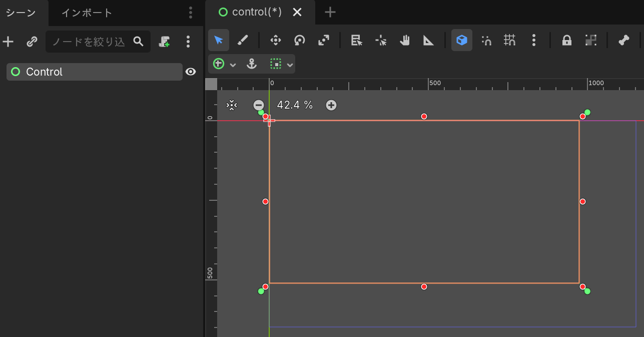
Task: Add a new node with plus icon
Action: (8, 42)
